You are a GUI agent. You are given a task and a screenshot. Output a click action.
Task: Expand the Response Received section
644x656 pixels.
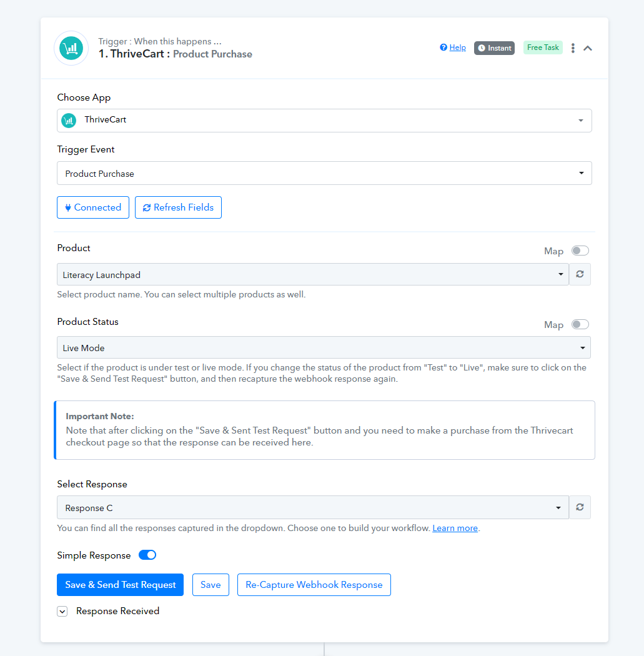point(62,611)
